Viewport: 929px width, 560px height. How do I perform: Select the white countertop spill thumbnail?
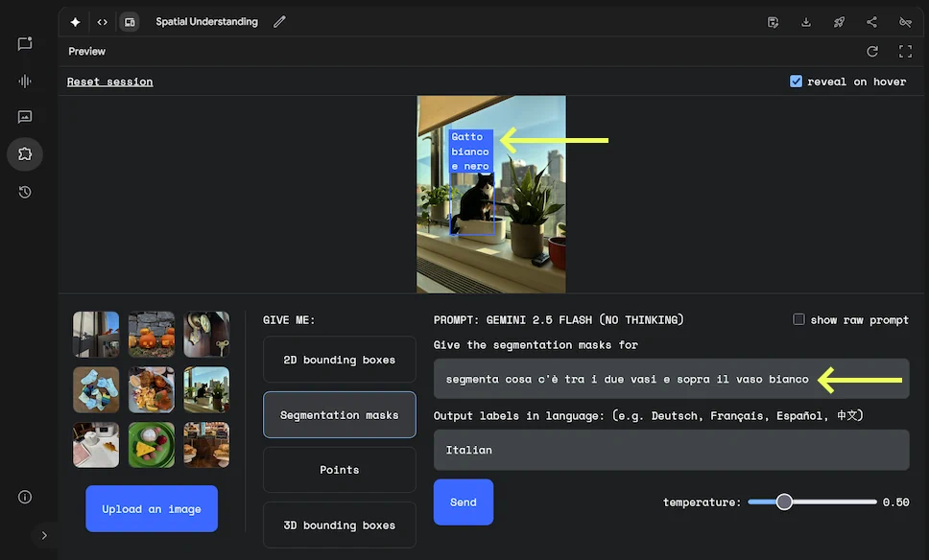pos(96,445)
